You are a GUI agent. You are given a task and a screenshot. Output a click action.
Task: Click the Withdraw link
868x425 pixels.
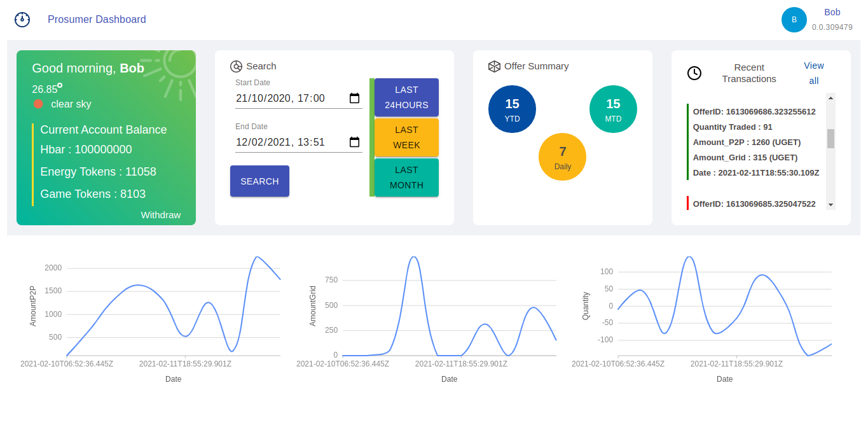161,215
